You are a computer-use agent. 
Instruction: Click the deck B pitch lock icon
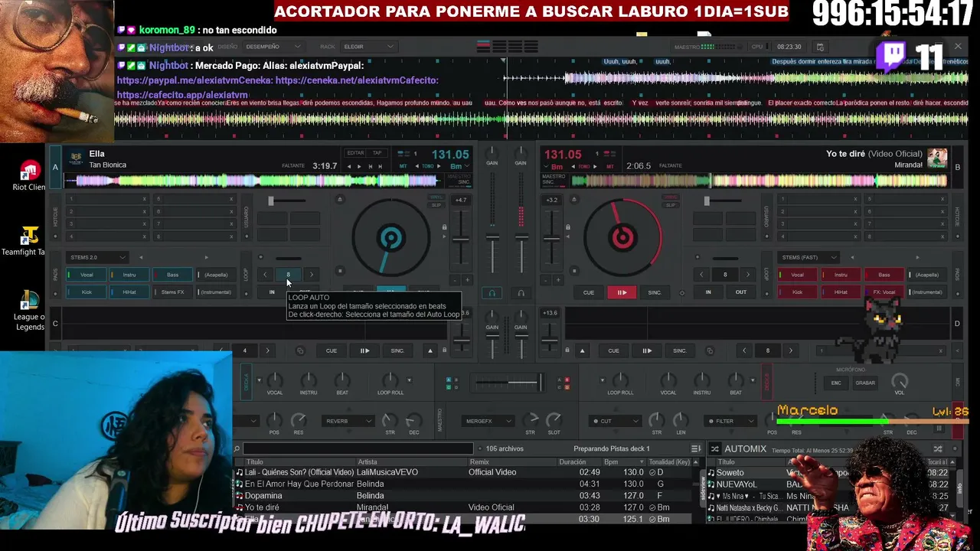coord(568,227)
